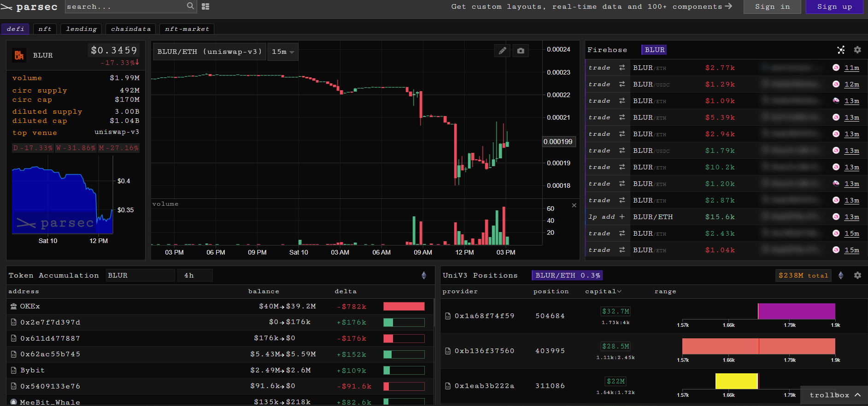Click contract icon for 0x1eab3b222a provider

tap(448, 386)
